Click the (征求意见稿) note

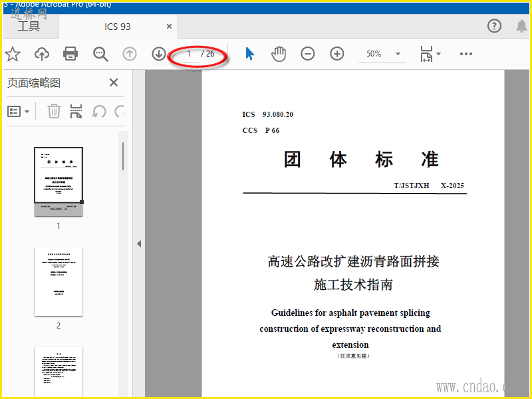click(353, 356)
